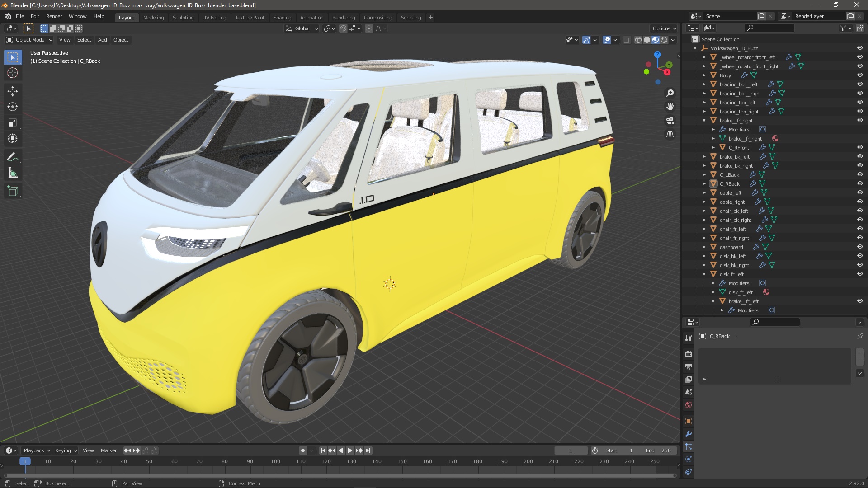Open viewport Options dropdown
This screenshot has height=488, width=868.
pos(664,28)
